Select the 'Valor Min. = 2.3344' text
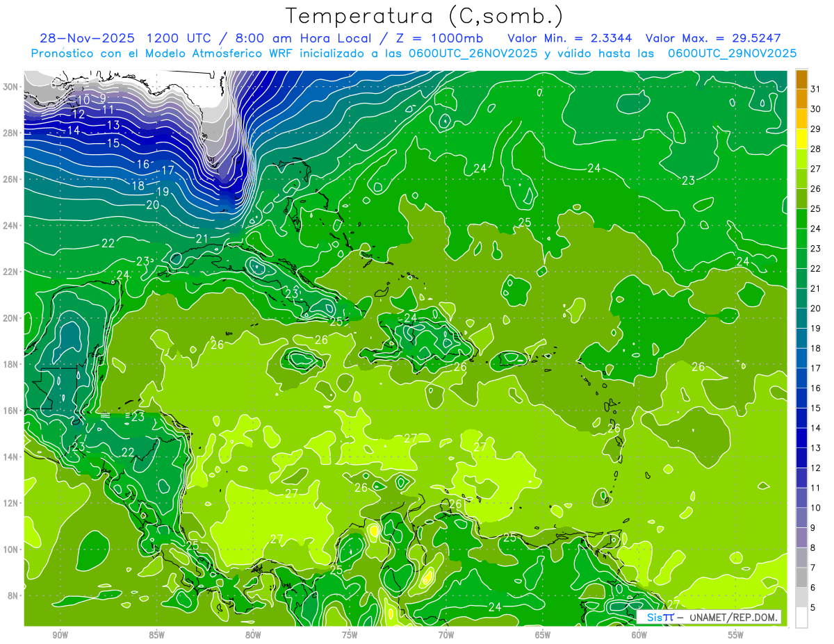 (x=570, y=38)
